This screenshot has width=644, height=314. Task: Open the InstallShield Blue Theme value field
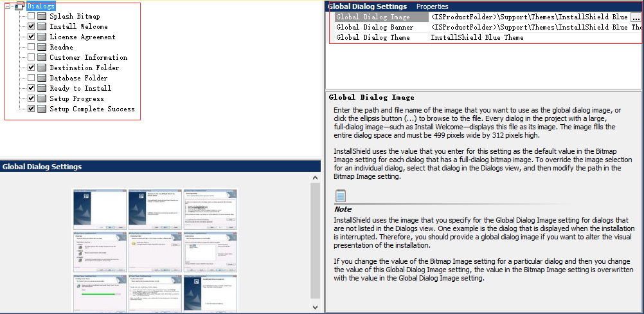click(x=535, y=37)
